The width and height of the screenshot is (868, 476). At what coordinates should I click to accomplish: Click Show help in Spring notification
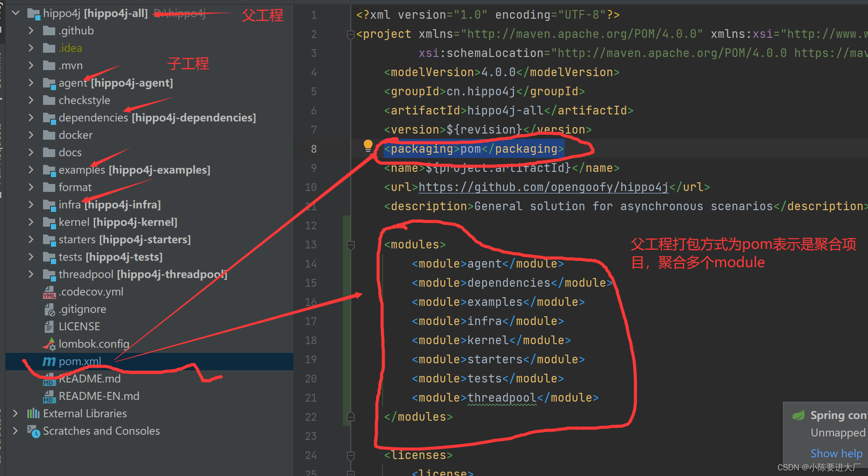coord(836,453)
